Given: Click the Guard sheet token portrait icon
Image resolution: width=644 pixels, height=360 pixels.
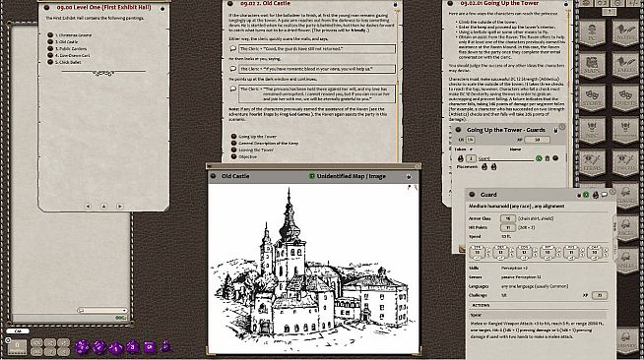Looking at the screenshot, I should [x=595, y=195].
